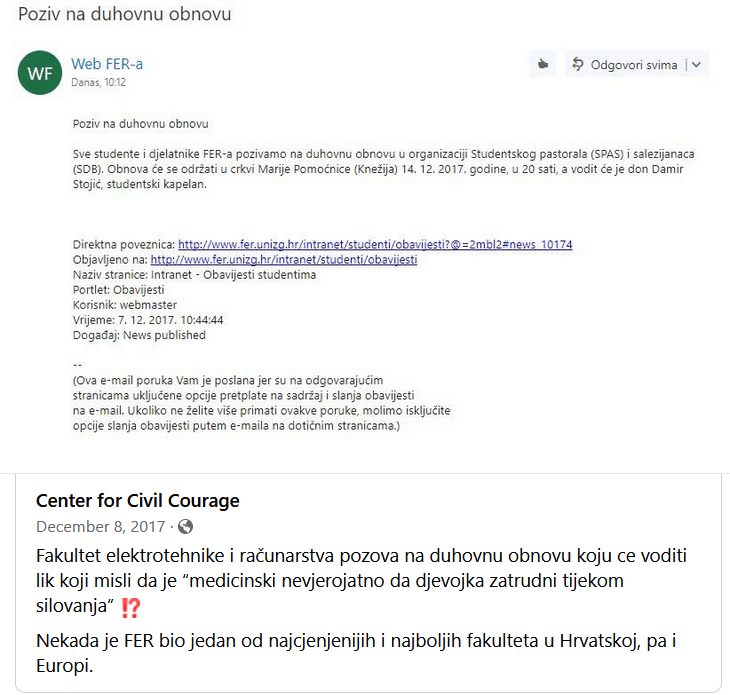Screen dimensions: 730x695
Task: Click the email subject heading at top
Action: click(x=125, y=16)
